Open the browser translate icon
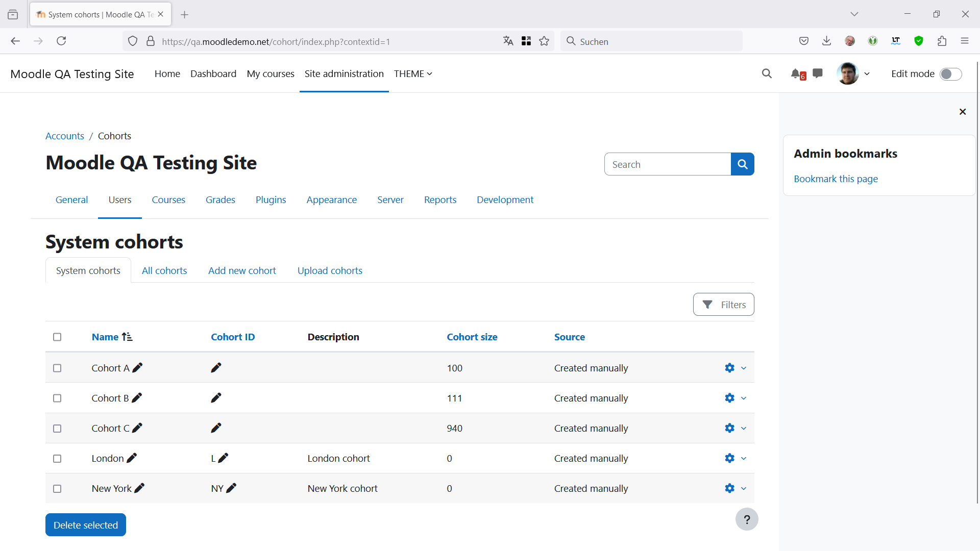The image size is (980, 551). (x=508, y=41)
